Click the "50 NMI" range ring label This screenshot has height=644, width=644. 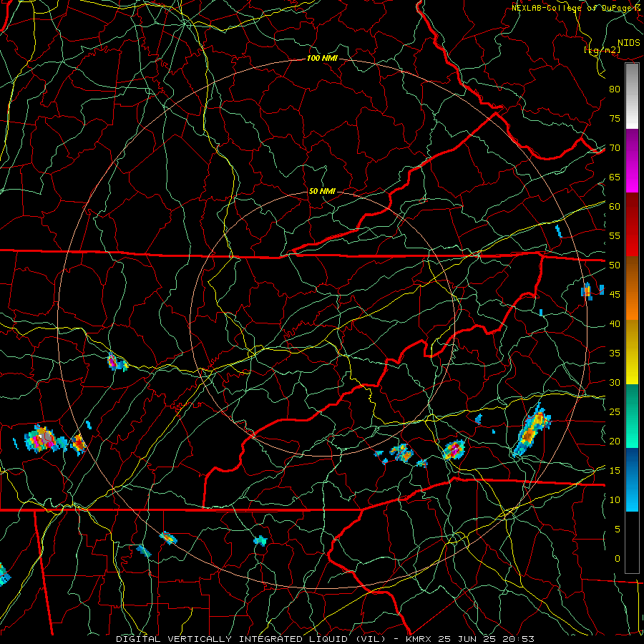321,191
